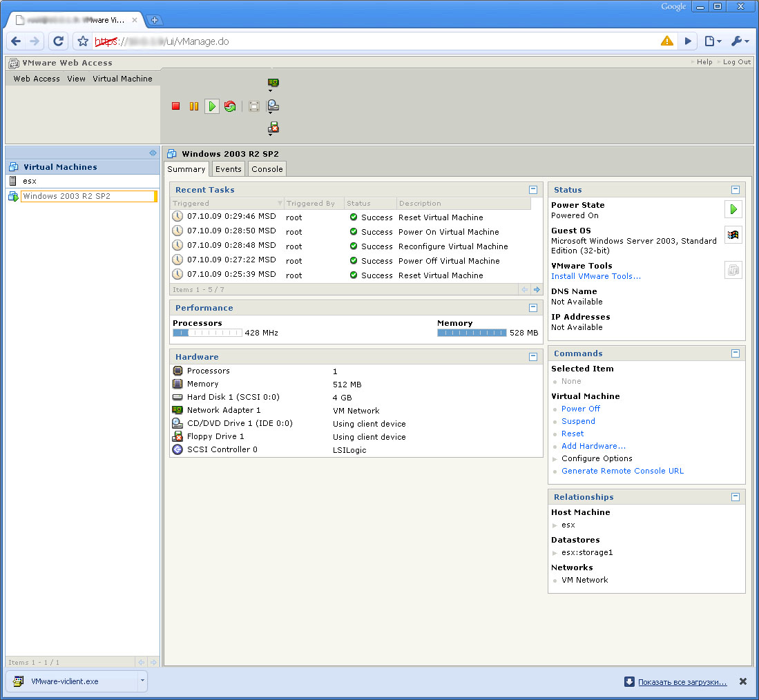Show all downloads link in download bar
Image resolution: width=759 pixels, height=700 pixels.
682,682
